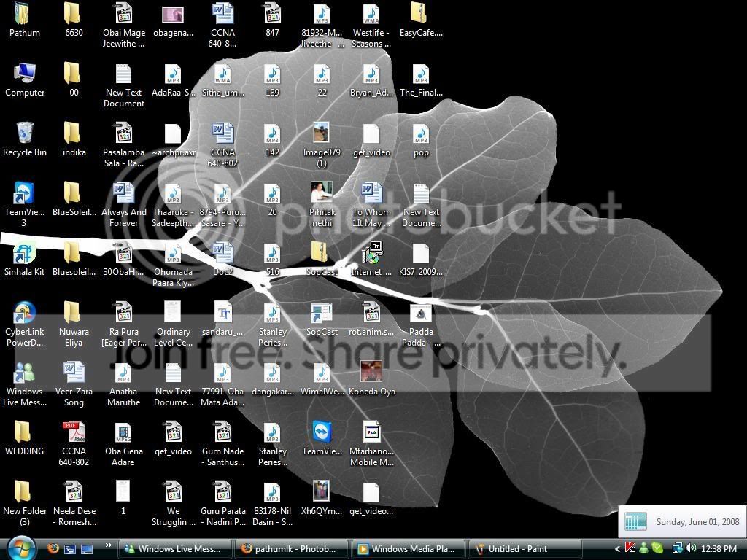Select the obagena... image file

[x=173, y=15]
